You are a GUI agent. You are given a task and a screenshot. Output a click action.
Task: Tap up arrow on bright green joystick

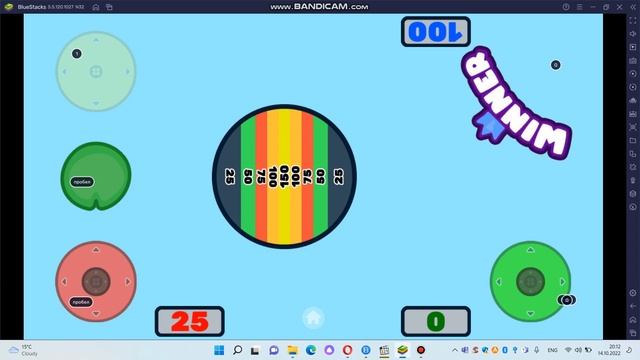pyautogui.click(x=530, y=249)
